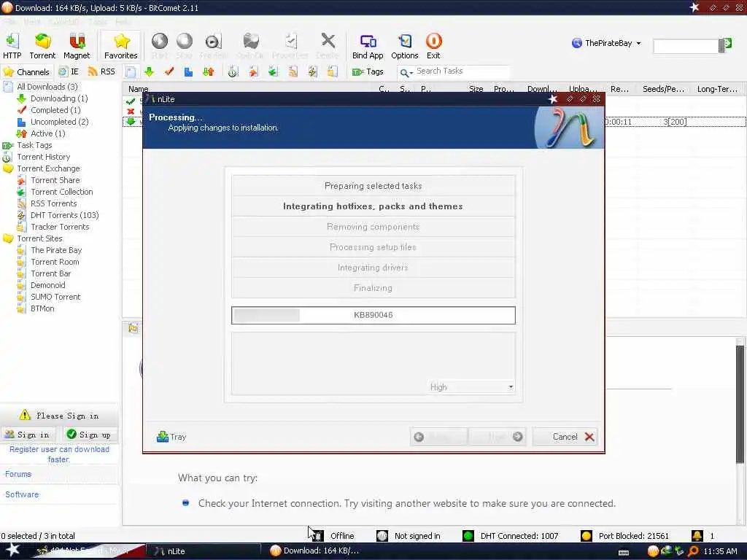
Task: Click the Port Blocked: 21561 status
Action: coord(624,536)
